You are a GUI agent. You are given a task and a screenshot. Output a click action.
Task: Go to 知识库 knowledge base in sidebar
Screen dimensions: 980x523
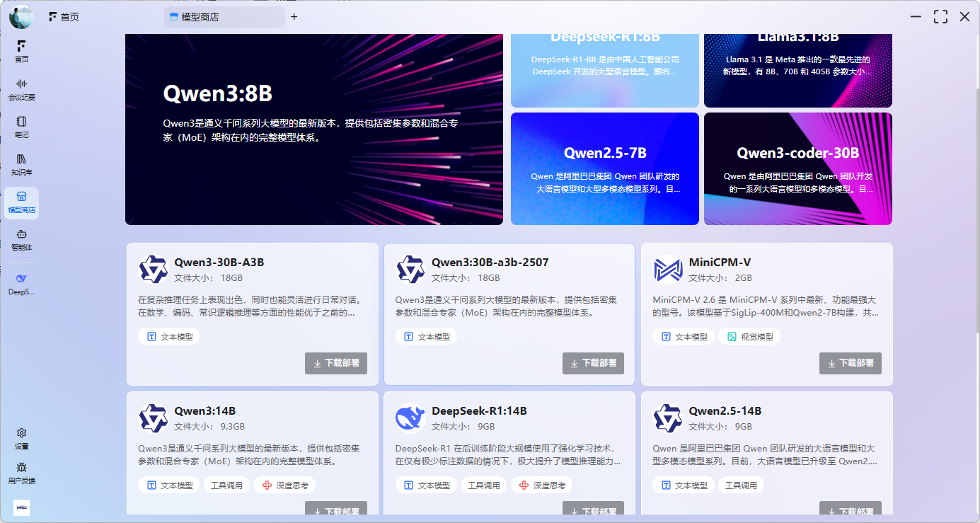pyautogui.click(x=21, y=164)
